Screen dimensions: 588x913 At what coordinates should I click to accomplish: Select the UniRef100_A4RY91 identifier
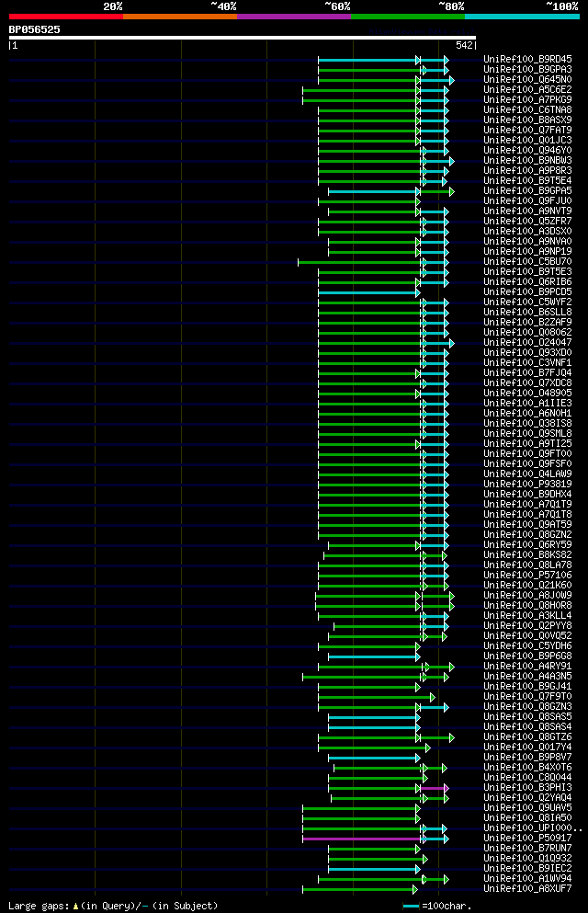pos(527,666)
